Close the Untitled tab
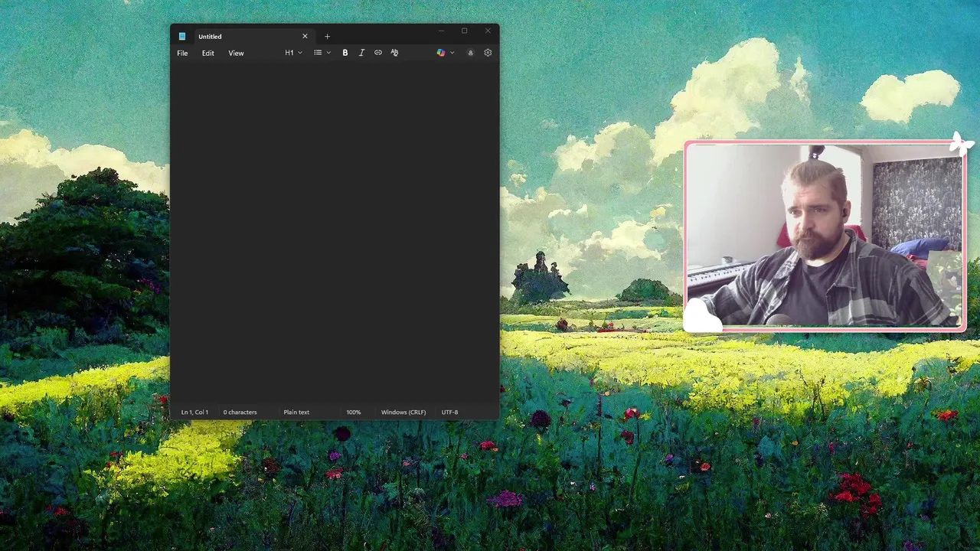980x551 pixels. click(x=305, y=36)
